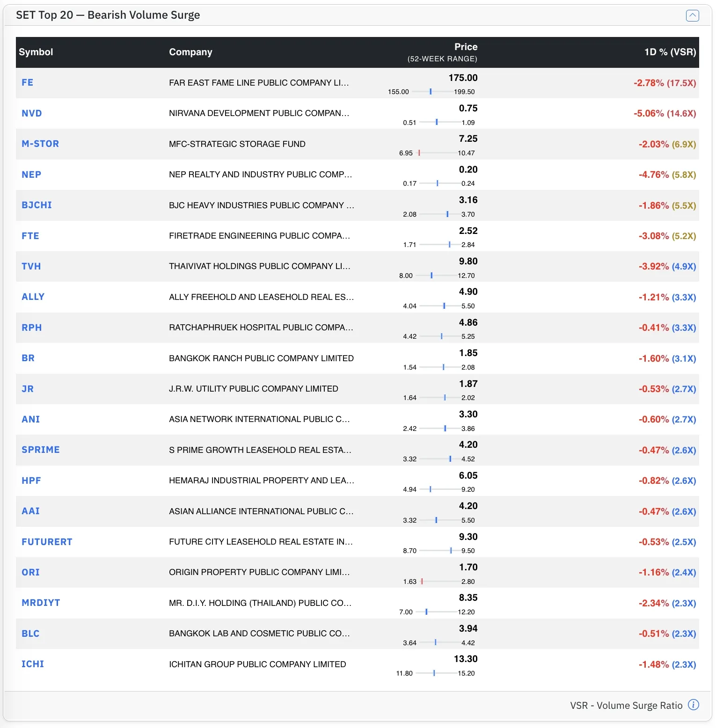Open the ALLY symbol link
Image resolution: width=716 pixels, height=728 pixels.
click(x=33, y=297)
